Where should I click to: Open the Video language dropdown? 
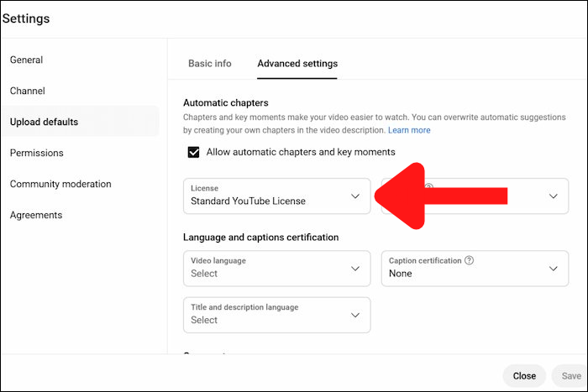(x=276, y=269)
